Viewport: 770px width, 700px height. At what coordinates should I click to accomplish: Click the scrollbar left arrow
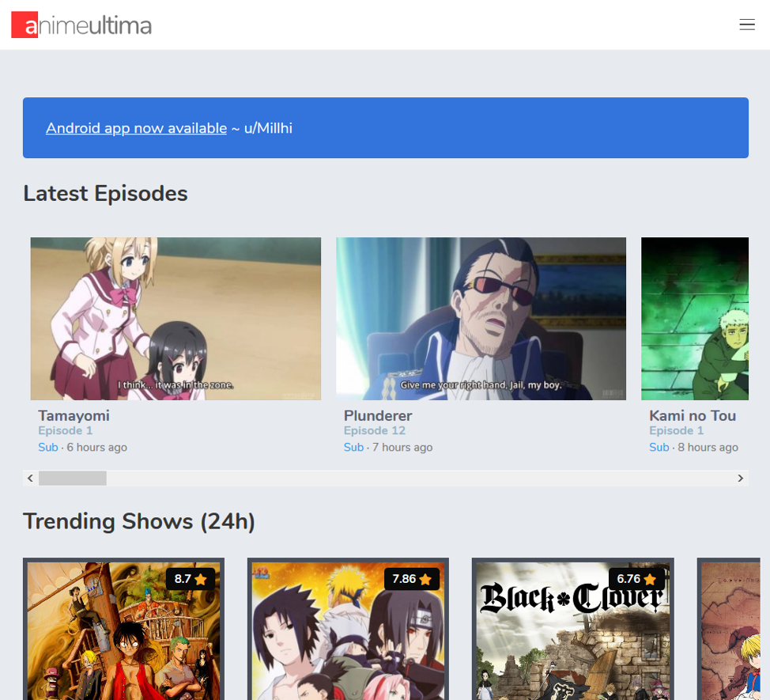point(30,478)
